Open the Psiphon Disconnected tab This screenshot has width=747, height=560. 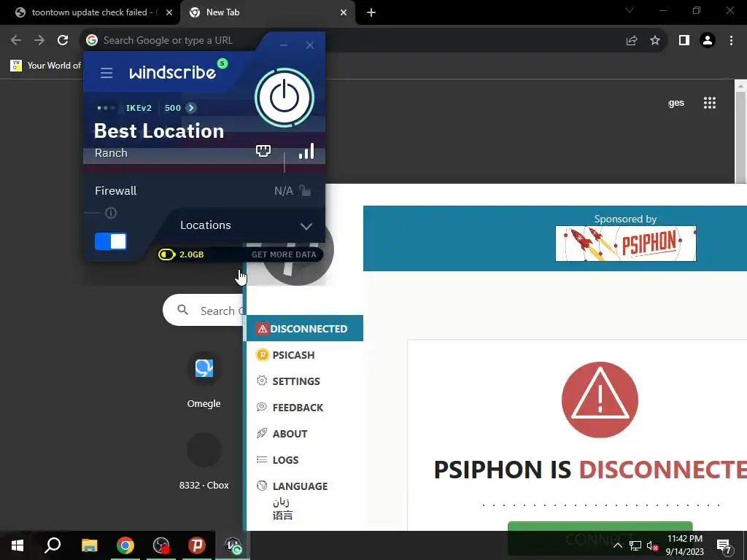(305, 329)
